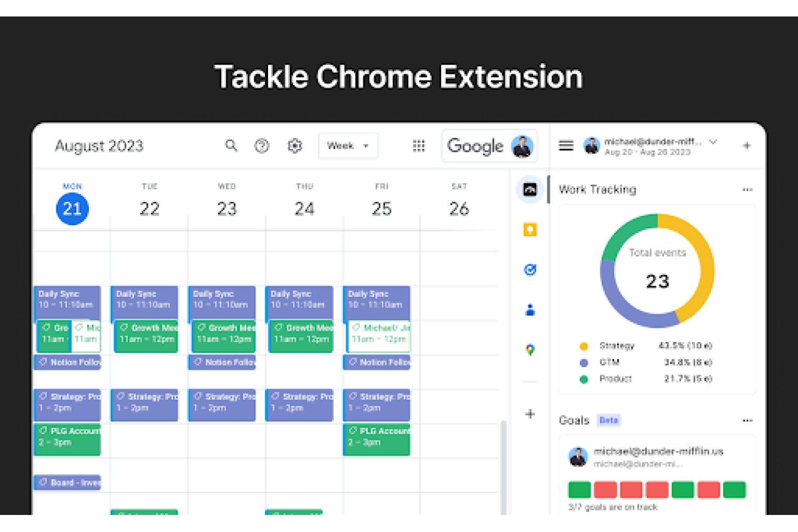Open Thursday's Daily Sync event
Screen dimensions: 798x532
pos(300,303)
